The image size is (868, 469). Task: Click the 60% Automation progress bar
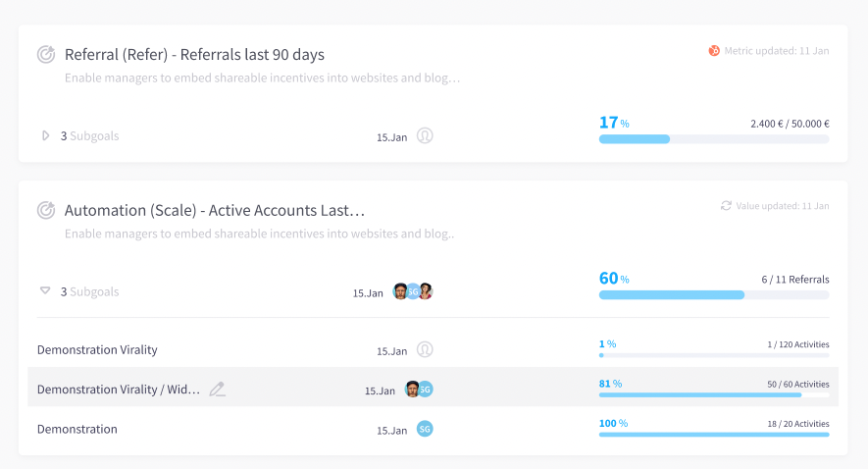(714, 294)
